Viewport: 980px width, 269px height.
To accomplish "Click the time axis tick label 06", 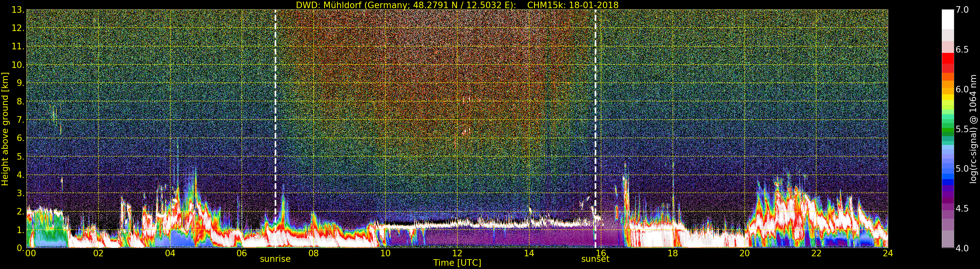I will 242,253.
